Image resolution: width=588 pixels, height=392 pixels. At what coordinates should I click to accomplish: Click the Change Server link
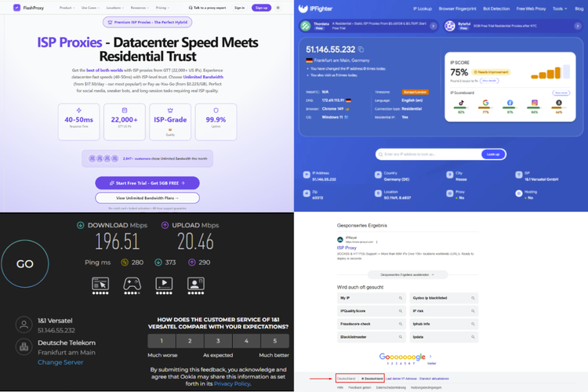tap(60, 362)
